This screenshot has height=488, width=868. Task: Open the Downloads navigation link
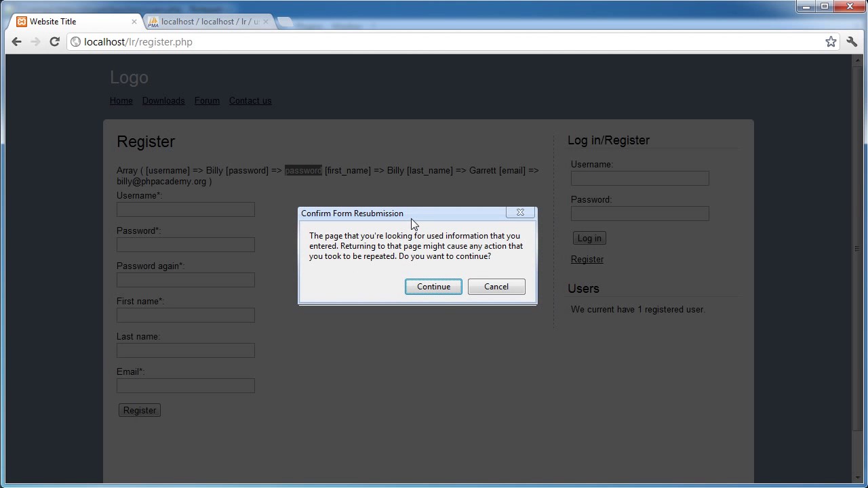pos(163,101)
